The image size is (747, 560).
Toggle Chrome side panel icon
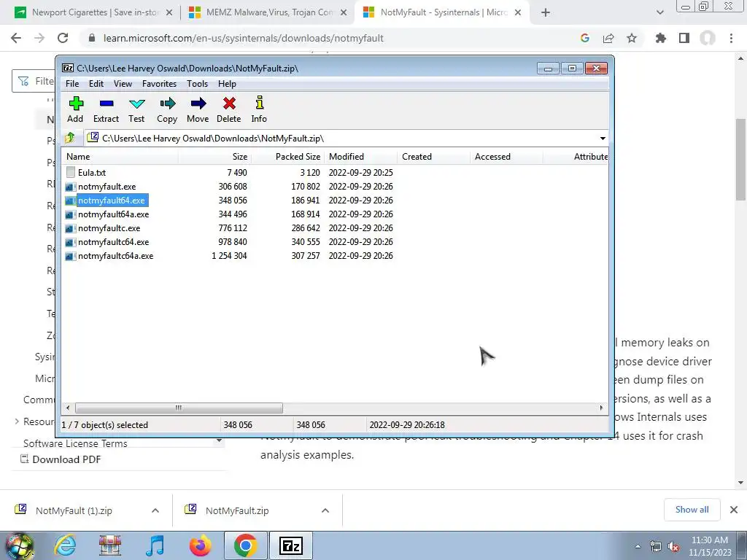coord(684,38)
